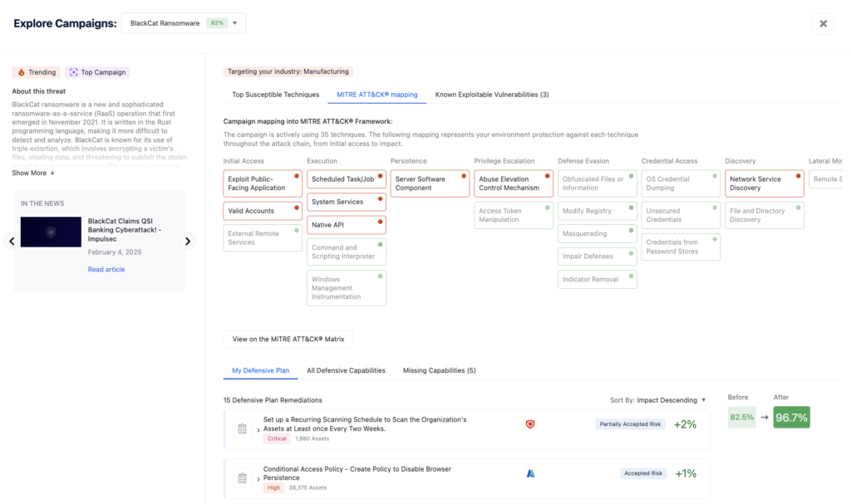Click the 15 Defensive Plan Remediations label

coord(273,400)
